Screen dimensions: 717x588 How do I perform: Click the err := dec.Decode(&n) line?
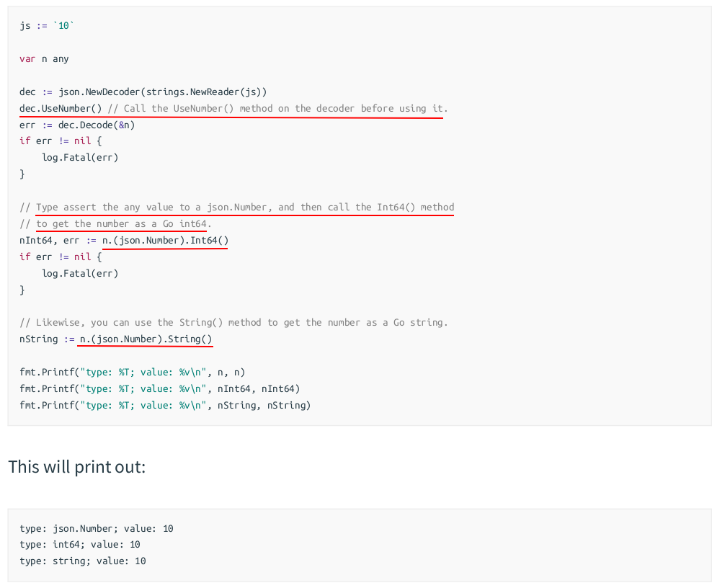click(77, 125)
